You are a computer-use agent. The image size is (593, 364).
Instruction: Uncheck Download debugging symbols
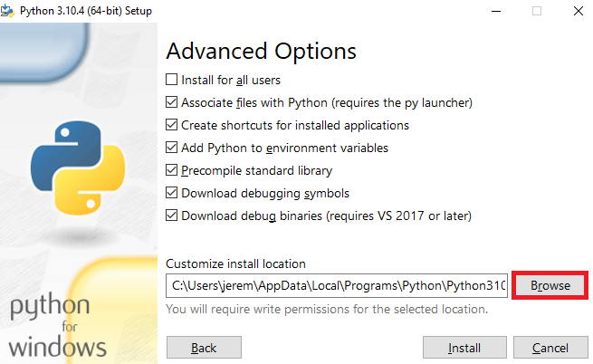point(171,193)
